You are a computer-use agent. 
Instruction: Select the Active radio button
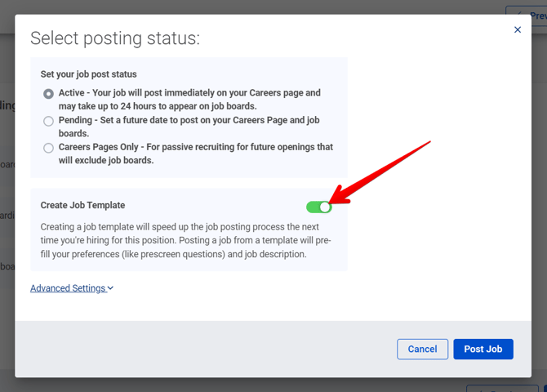49,94
